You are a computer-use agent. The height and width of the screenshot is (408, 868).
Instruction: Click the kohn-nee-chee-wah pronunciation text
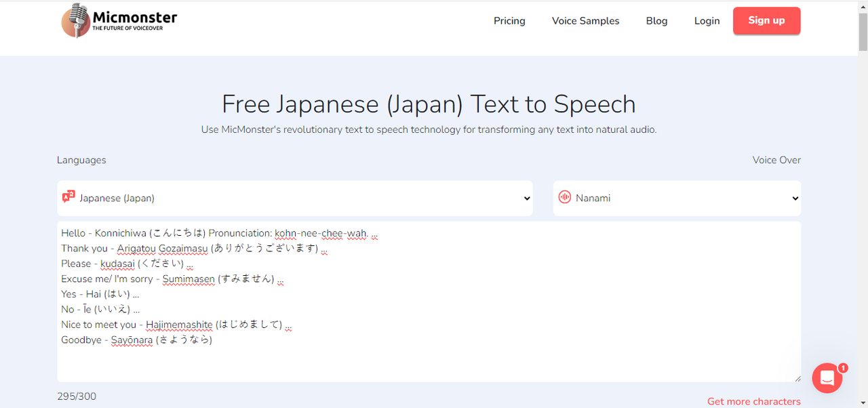(x=321, y=233)
